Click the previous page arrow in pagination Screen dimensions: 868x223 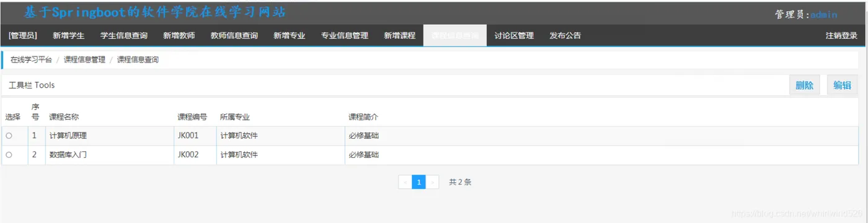click(405, 182)
